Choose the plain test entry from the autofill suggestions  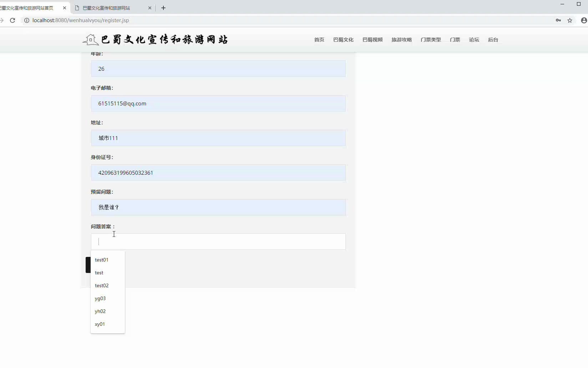(108, 273)
